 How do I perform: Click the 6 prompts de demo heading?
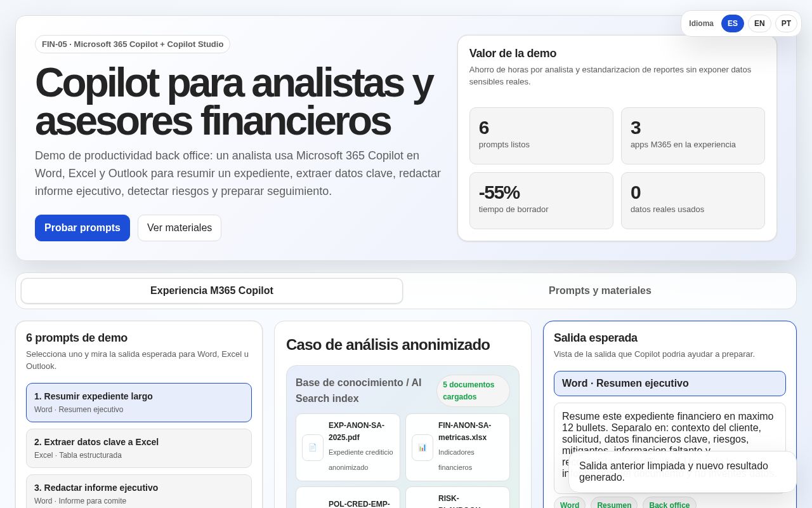tap(77, 338)
